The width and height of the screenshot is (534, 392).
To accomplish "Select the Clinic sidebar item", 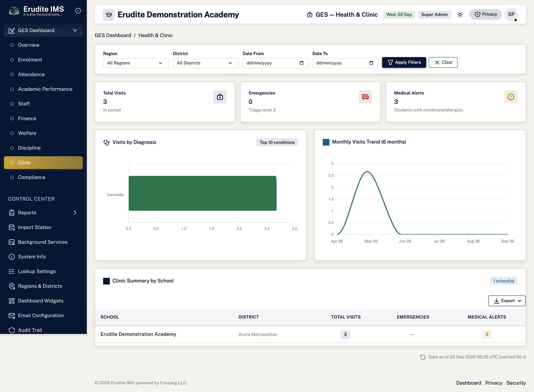I will click(x=43, y=163).
